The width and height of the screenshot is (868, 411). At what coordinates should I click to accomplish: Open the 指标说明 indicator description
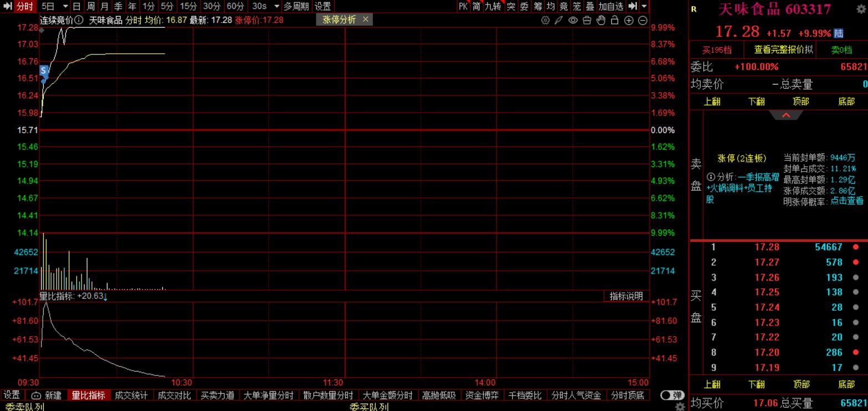[x=626, y=296]
